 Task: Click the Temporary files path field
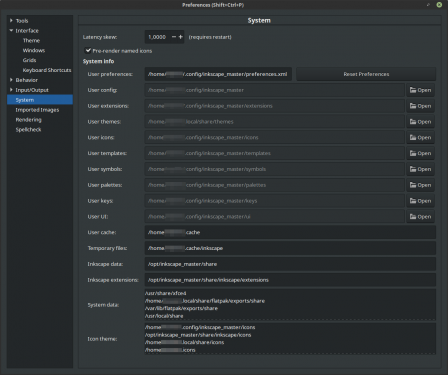pyautogui.click(x=290, y=248)
